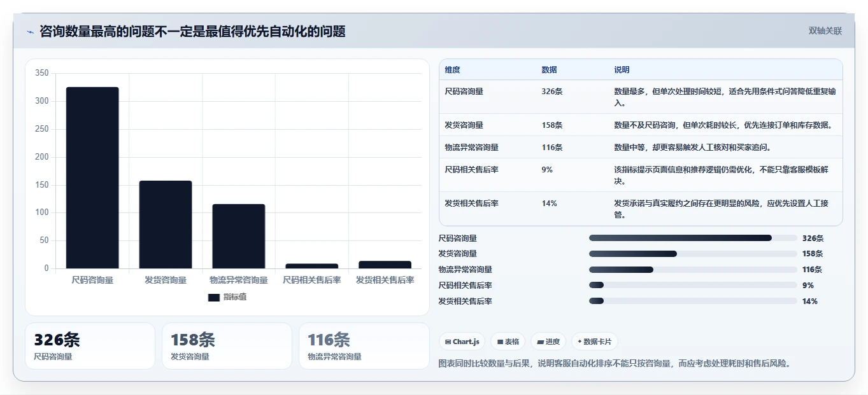Click the 116条 value in the table
Viewport: 868px width, 395px height.
point(552,148)
